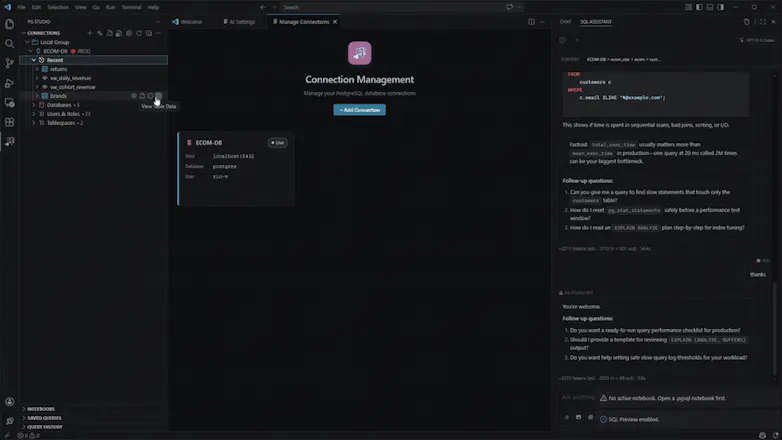Expand the vw_daily_revenue view node

coord(37,78)
